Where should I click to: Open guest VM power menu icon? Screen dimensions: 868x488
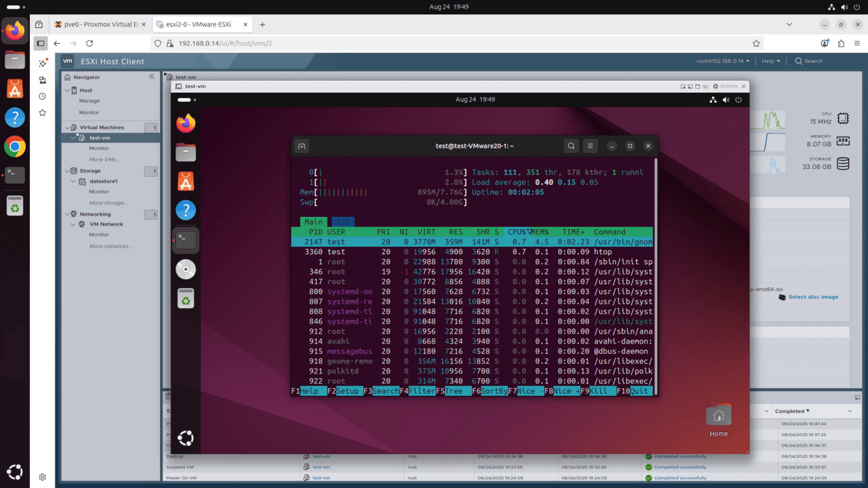tap(738, 100)
